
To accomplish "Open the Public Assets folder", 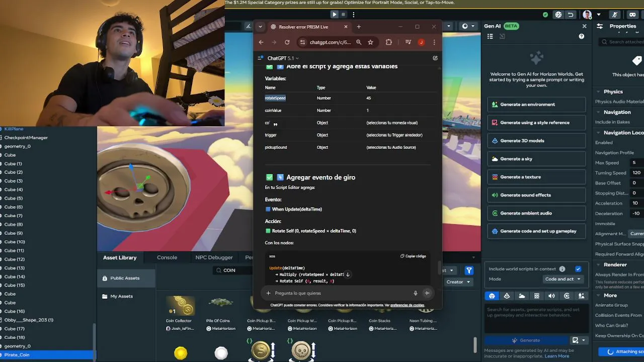I will 125,278.
